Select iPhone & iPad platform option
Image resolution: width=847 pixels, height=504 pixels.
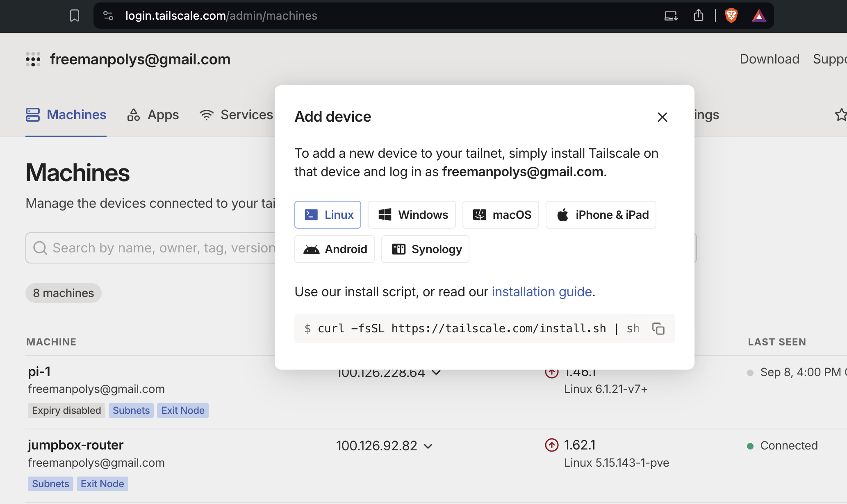(x=601, y=215)
